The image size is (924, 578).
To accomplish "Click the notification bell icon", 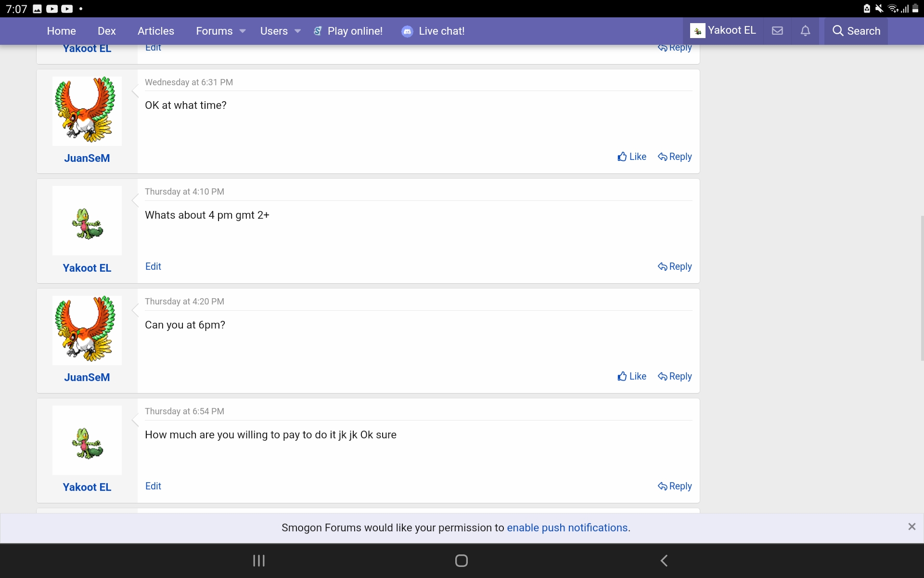I will (x=805, y=31).
